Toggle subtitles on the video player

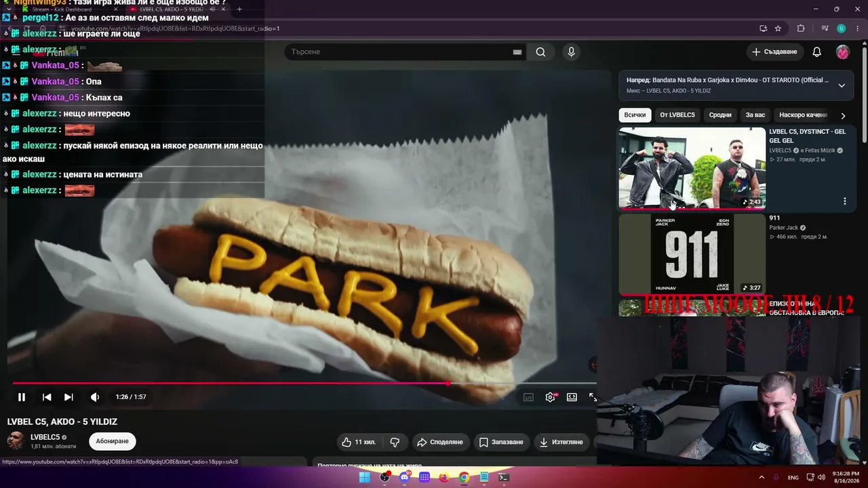[528, 397]
